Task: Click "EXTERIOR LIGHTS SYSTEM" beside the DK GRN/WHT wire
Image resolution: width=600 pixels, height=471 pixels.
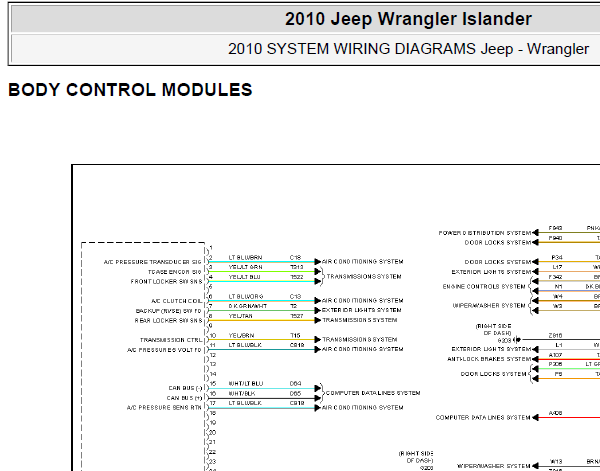Action: point(362,310)
